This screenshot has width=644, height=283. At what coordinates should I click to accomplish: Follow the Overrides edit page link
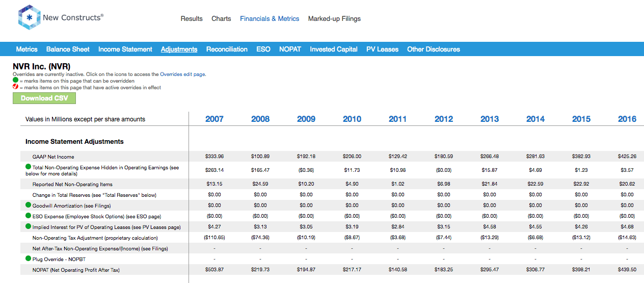click(182, 74)
